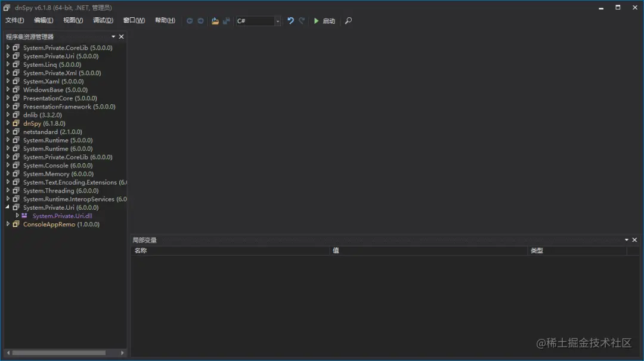
Task: Expand the dnlib (3.3.2.0) node
Action: pyautogui.click(x=8, y=115)
